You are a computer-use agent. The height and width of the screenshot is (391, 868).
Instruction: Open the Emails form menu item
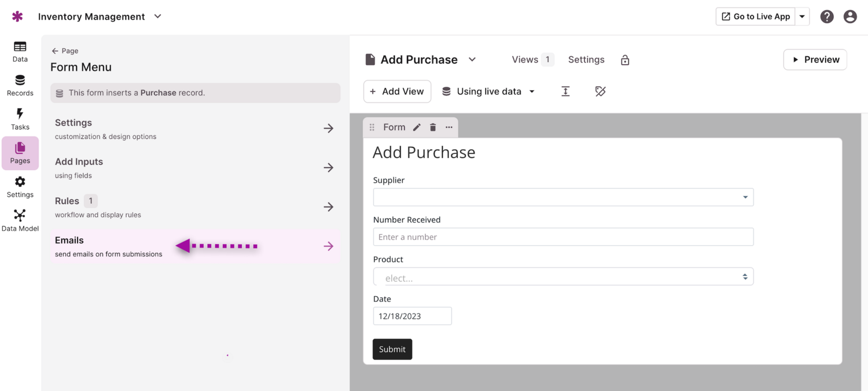click(195, 246)
